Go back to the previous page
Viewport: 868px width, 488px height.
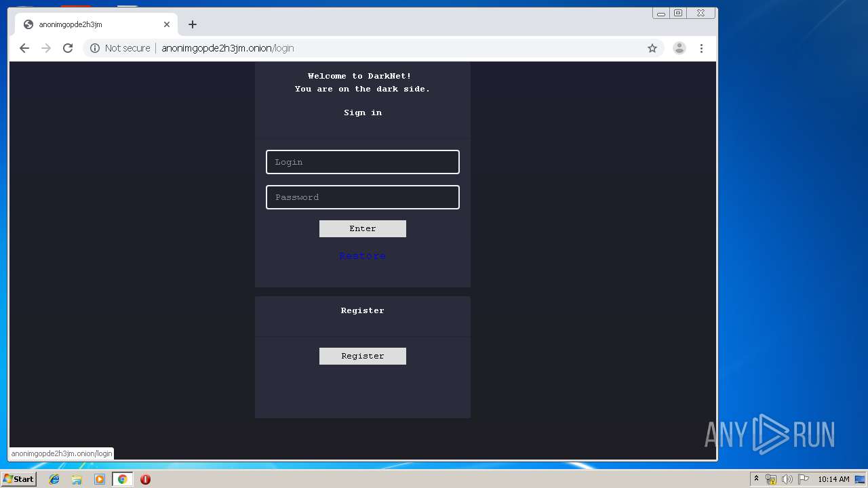point(24,48)
